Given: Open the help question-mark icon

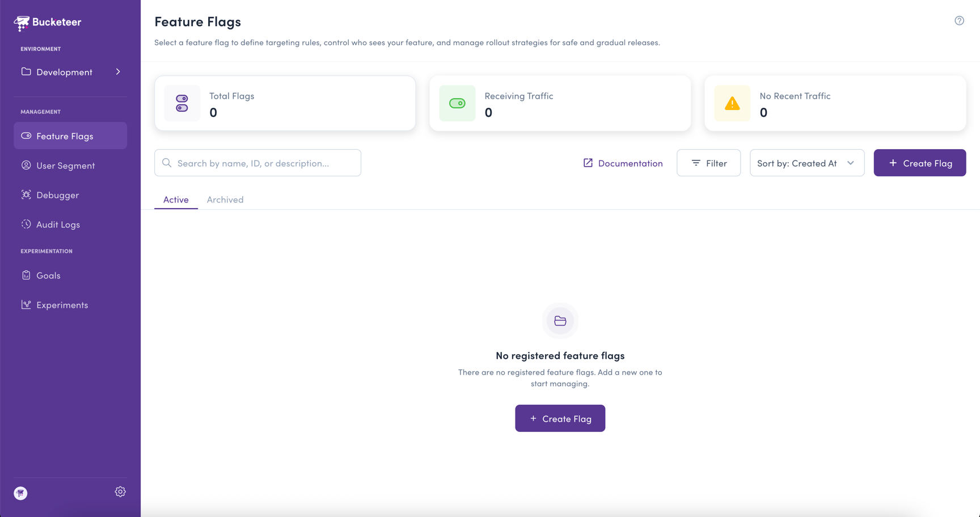Looking at the screenshot, I should tap(959, 21).
